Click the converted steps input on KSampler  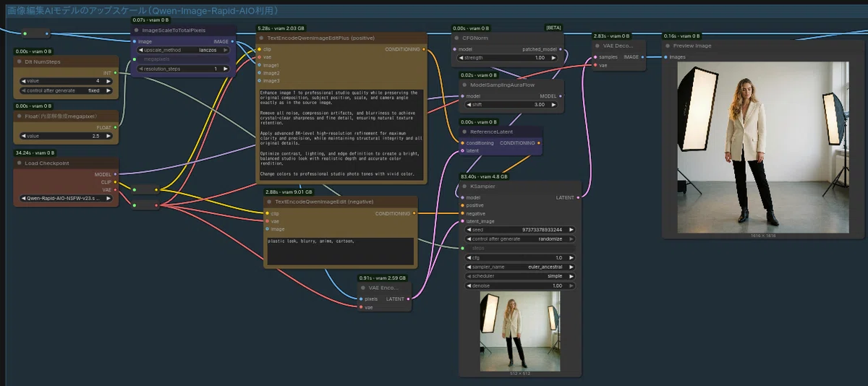[x=520, y=248]
